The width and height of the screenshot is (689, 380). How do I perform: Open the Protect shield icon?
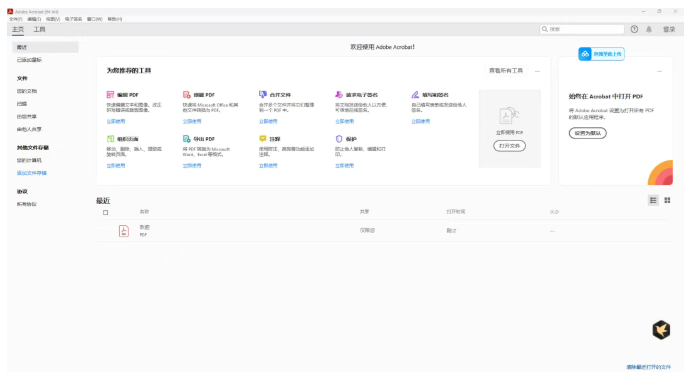(339, 139)
